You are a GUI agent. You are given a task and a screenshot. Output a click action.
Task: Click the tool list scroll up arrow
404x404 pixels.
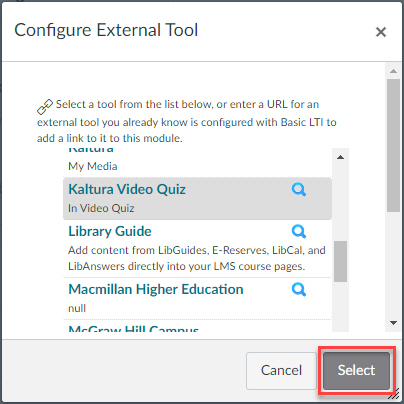click(340, 157)
